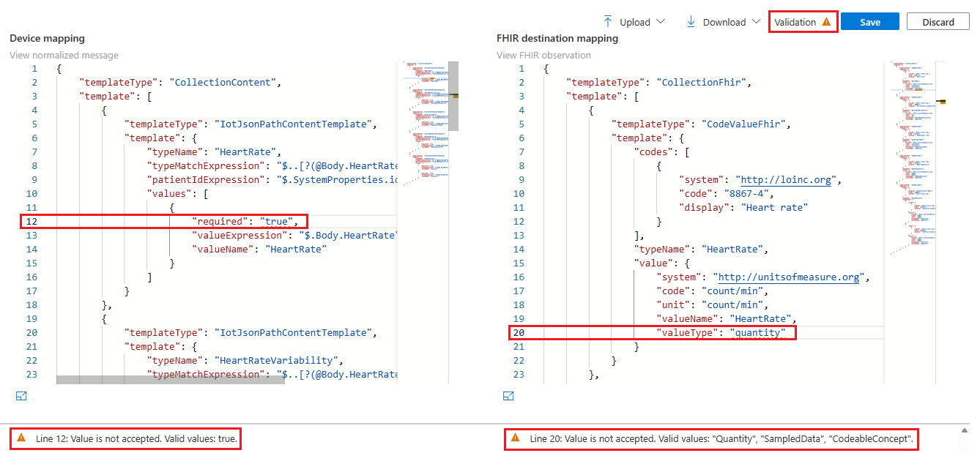Click the Download arrow icon
Image resolution: width=980 pixels, height=453 pixels.
[x=691, y=21]
